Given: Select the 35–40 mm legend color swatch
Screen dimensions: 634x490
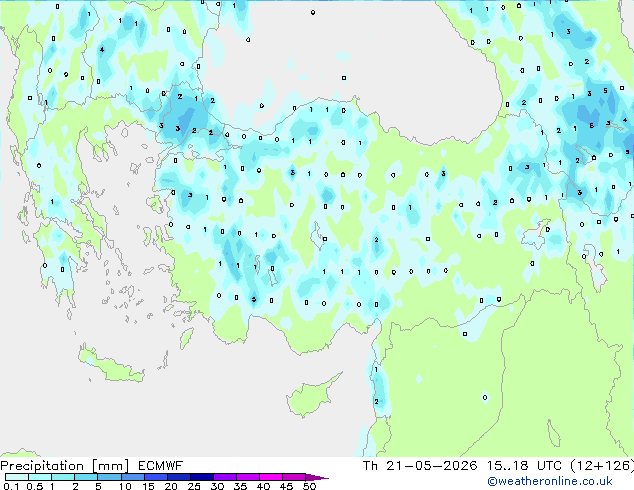Looking at the screenshot, I should [247, 477].
